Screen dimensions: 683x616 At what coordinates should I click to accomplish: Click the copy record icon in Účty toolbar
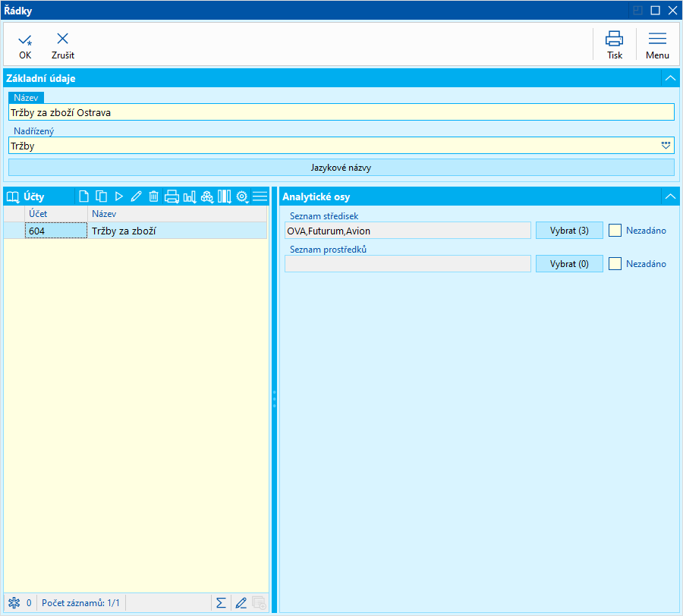pos(101,196)
